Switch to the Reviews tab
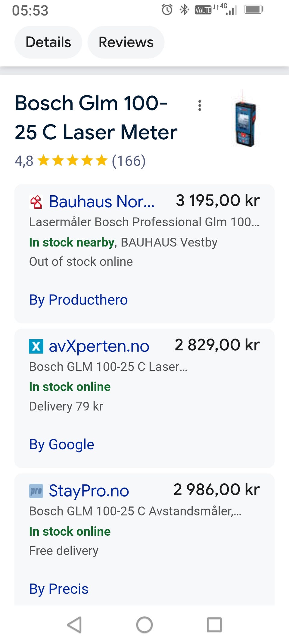The image size is (289, 644). pos(126,42)
